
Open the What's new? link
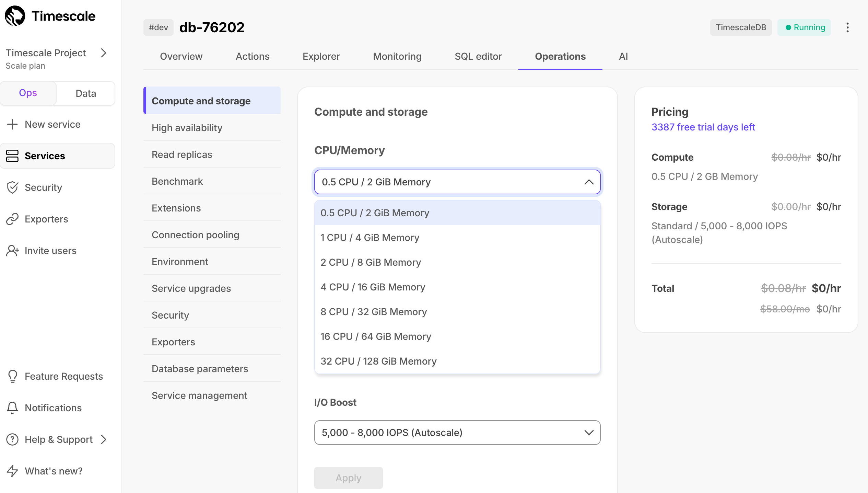54,471
